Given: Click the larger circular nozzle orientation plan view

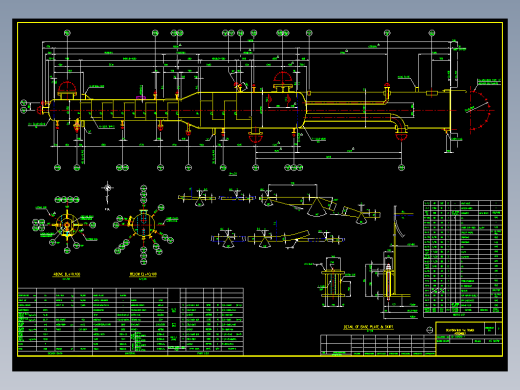Looking at the screenshot, I should tap(144, 224).
